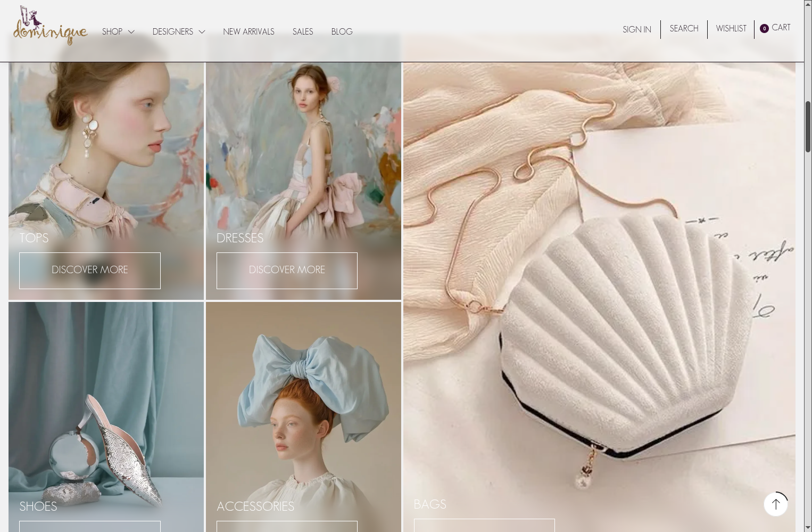Click DISCOVER MORE under Tops
This screenshot has height=532, width=812.
click(90, 271)
